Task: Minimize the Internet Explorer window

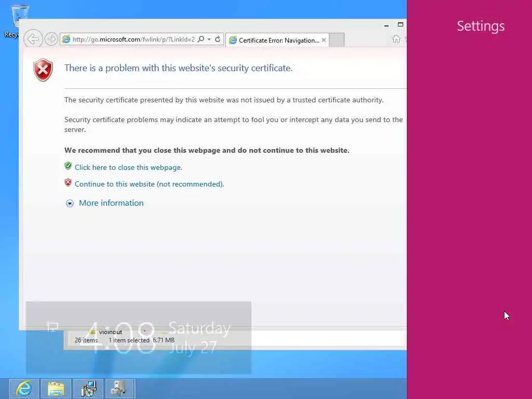Action: tap(387, 25)
